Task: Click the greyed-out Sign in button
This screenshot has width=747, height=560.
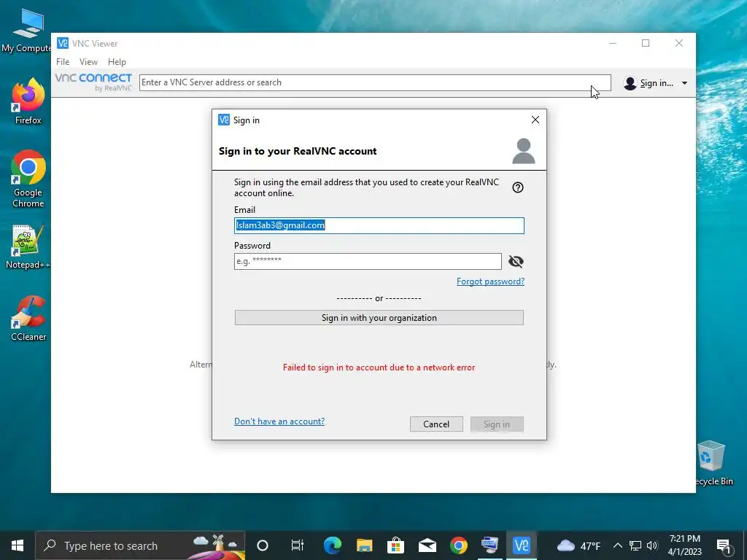Action: pos(497,424)
